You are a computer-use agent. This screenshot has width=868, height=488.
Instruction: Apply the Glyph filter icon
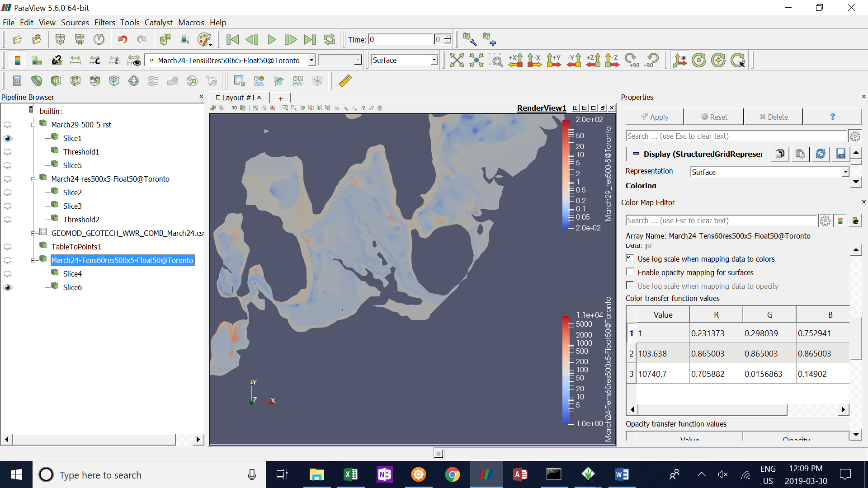[x=134, y=81]
